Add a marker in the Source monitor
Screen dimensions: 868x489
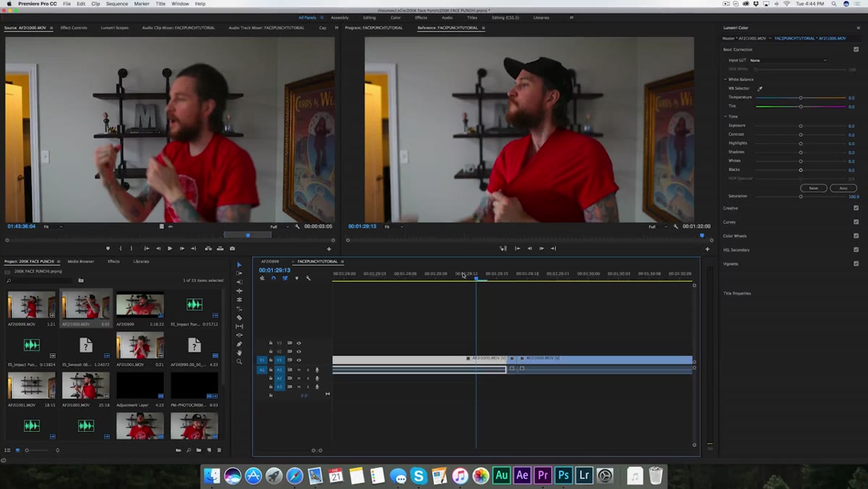(108, 248)
